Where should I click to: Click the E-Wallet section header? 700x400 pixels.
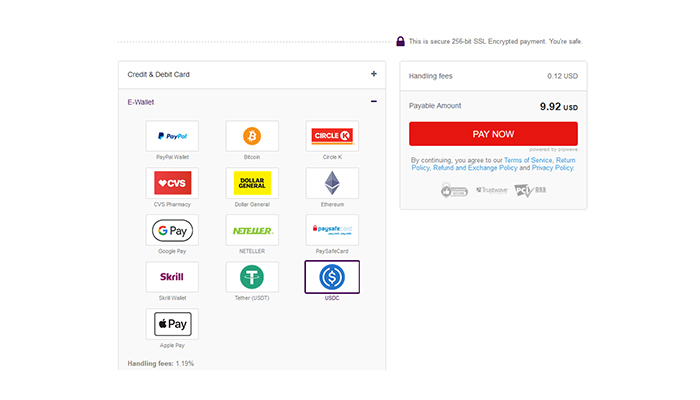click(252, 102)
